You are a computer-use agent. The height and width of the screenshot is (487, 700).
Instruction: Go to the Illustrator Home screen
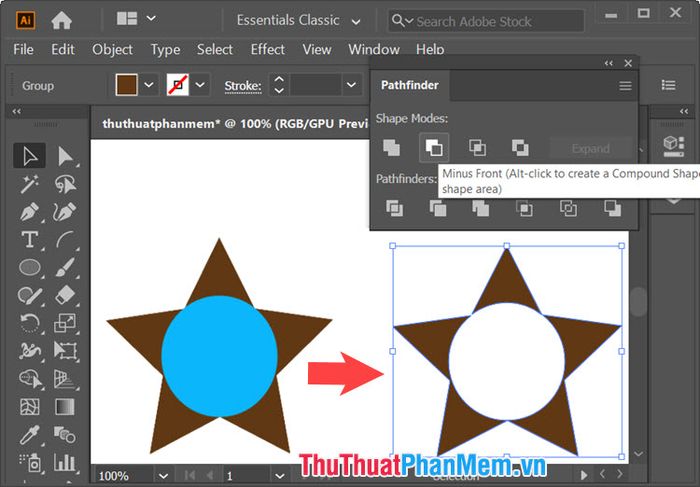coord(62,20)
